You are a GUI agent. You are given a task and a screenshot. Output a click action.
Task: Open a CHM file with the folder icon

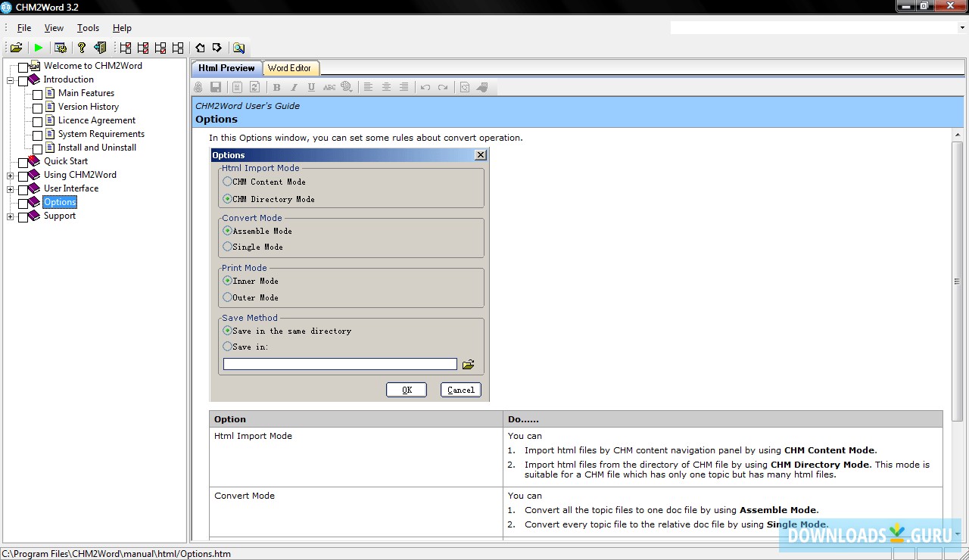coord(16,47)
